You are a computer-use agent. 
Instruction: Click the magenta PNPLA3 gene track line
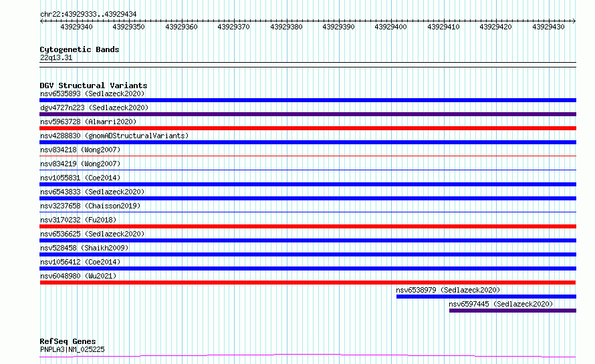coord(308,356)
